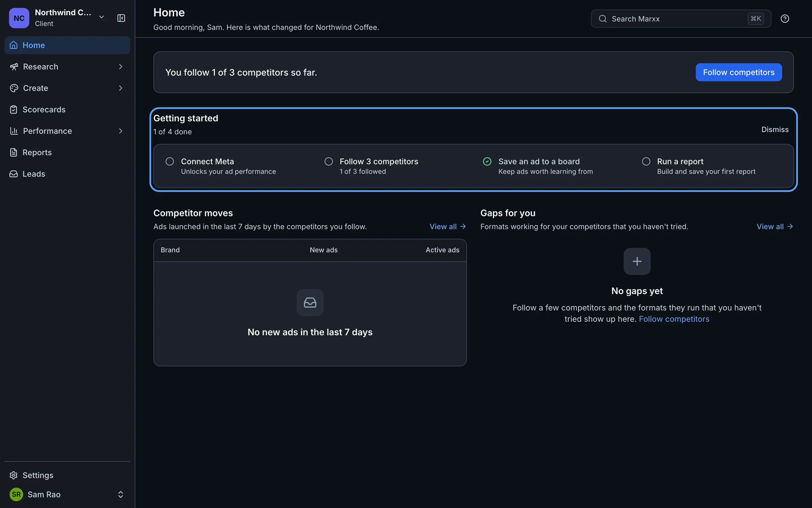Click the Home house icon
Viewport: 812px width, 508px height.
tap(14, 45)
